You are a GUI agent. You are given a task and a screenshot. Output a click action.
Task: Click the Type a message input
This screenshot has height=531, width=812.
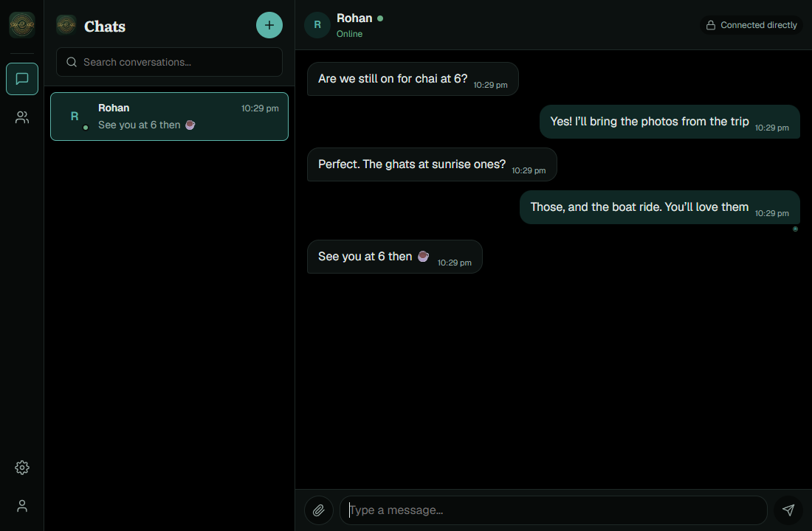[553, 510]
